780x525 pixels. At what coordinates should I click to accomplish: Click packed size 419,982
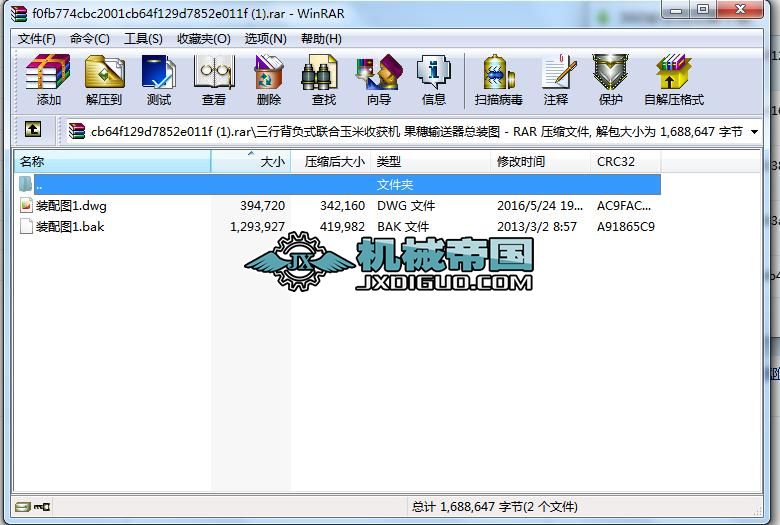click(x=343, y=227)
